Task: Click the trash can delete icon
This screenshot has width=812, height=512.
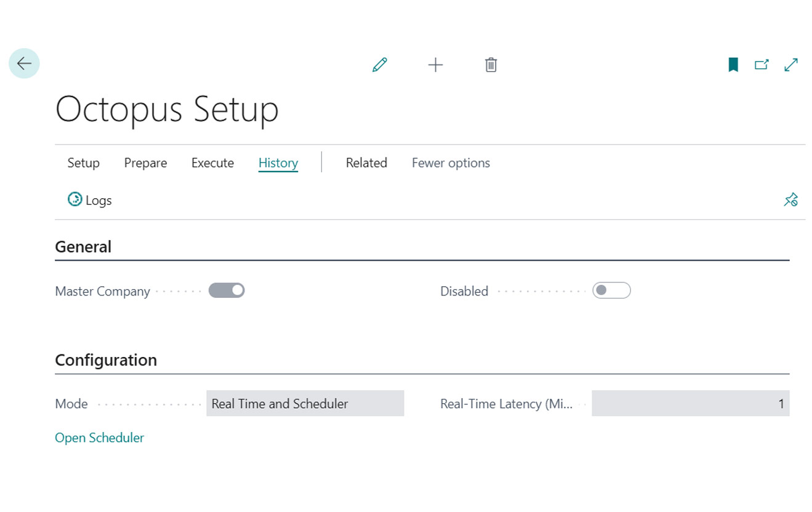Action: point(491,65)
